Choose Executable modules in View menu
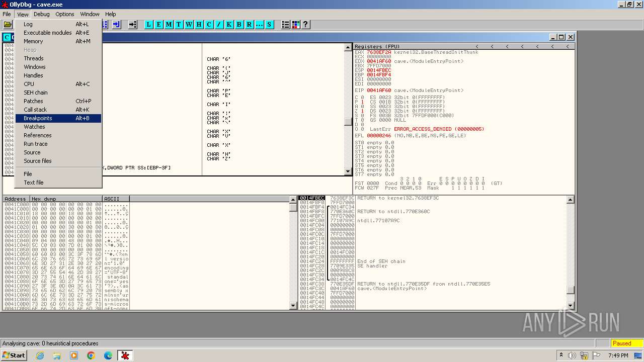The height and width of the screenshot is (362, 644). 58,33
